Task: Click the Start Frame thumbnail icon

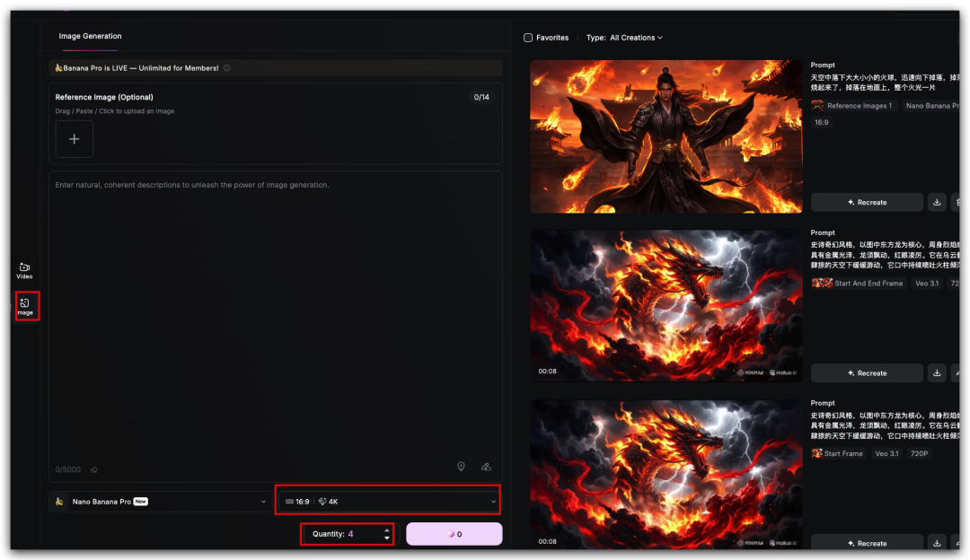Action: (816, 453)
